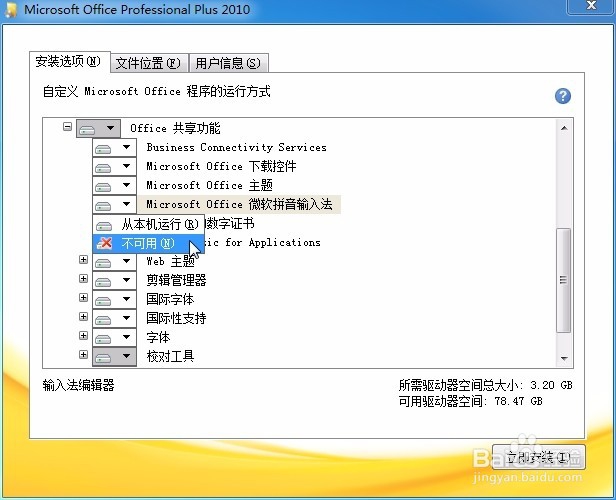Select "剪辑管理器" tree item

click(176, 280)
